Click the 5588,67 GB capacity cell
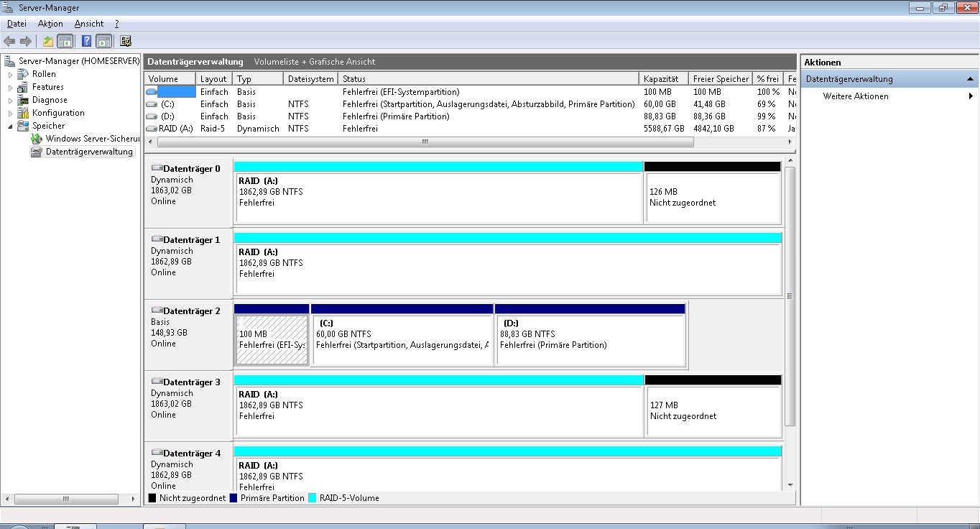980x529 pixels. 664,129
